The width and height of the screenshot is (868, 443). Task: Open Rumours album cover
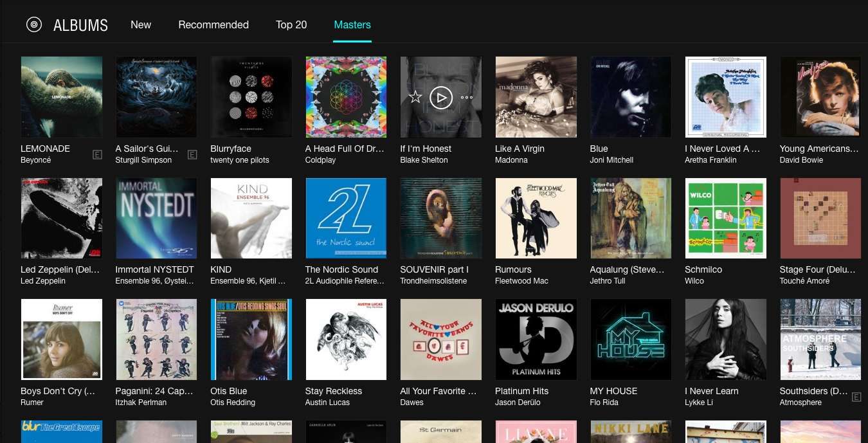(536, 219)
